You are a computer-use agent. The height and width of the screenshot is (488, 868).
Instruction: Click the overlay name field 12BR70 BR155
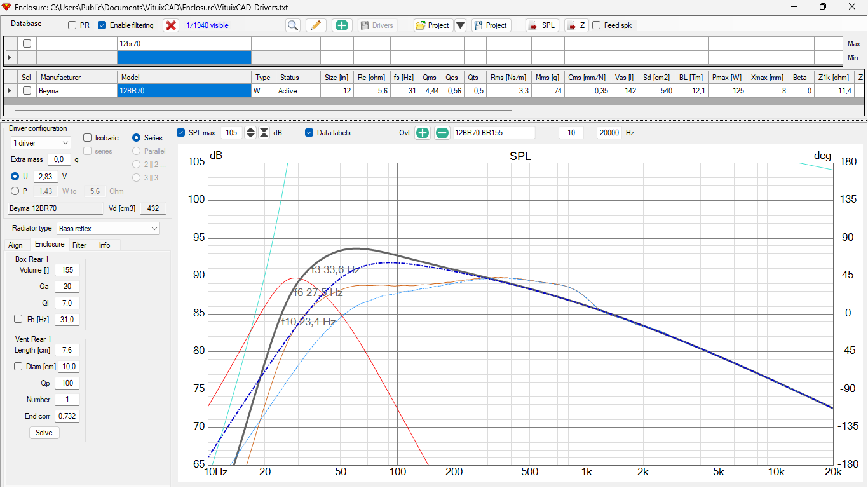tap(494, 133)
